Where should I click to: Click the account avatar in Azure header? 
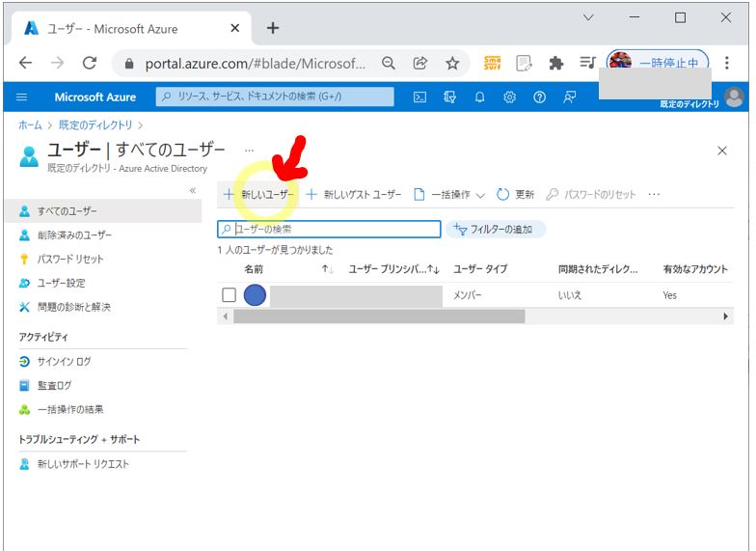(735, 96)
